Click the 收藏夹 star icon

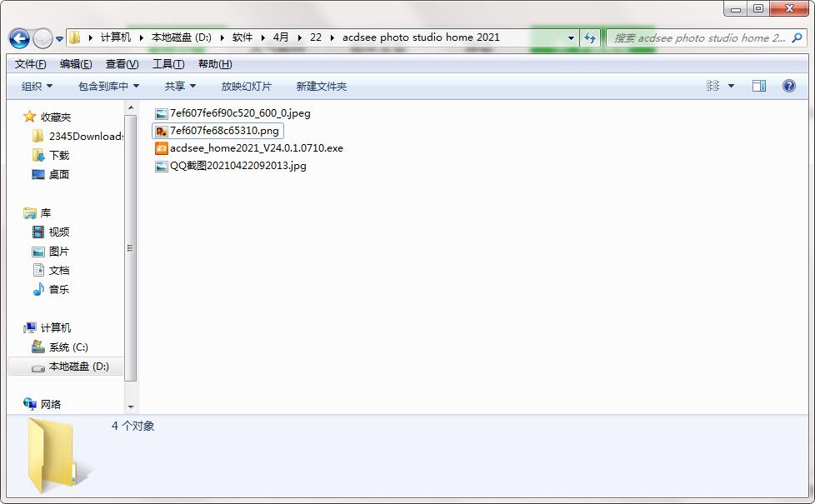(30, 117)
